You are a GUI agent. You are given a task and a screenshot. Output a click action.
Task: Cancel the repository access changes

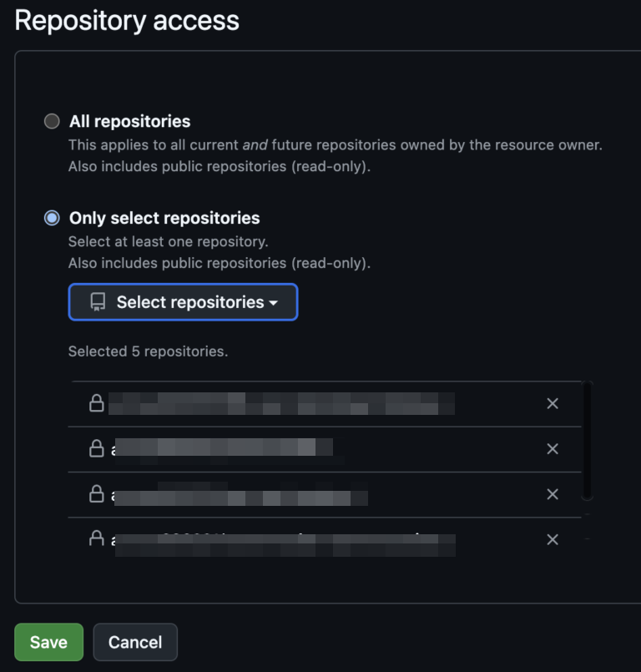[135, 642]
